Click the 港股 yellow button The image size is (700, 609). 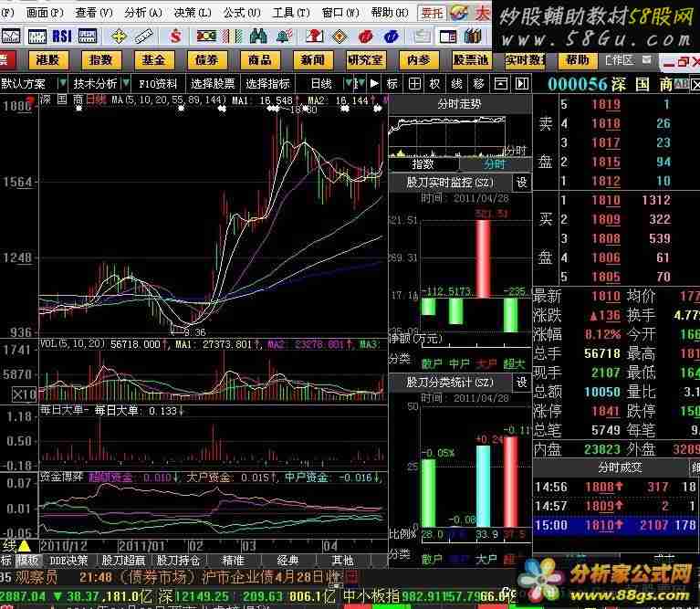point(48,60)
